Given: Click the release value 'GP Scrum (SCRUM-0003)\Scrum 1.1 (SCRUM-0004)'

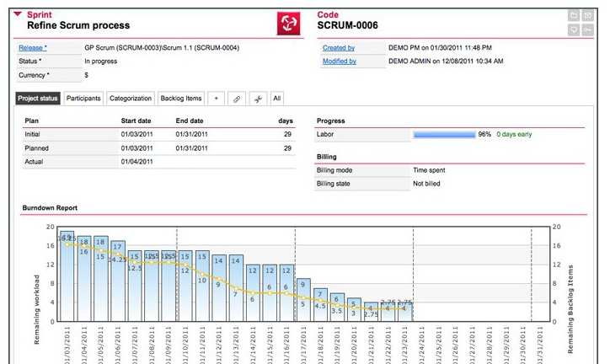Looking at the screenshot, I should [162, 48].
